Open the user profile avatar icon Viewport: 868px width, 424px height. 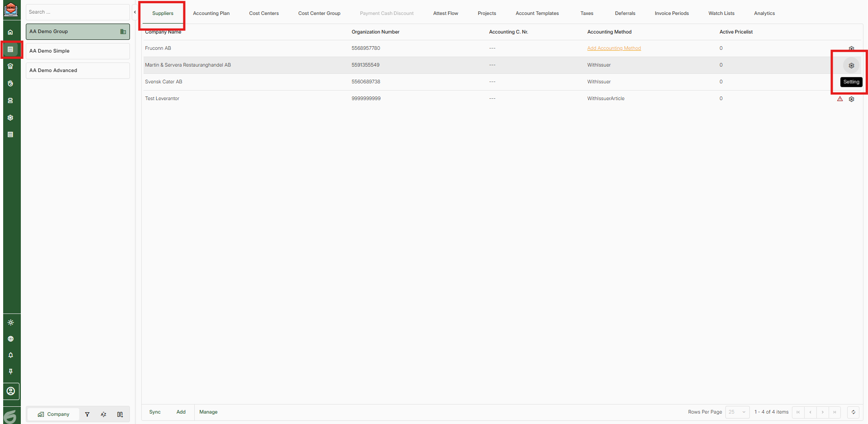(11, 391)
